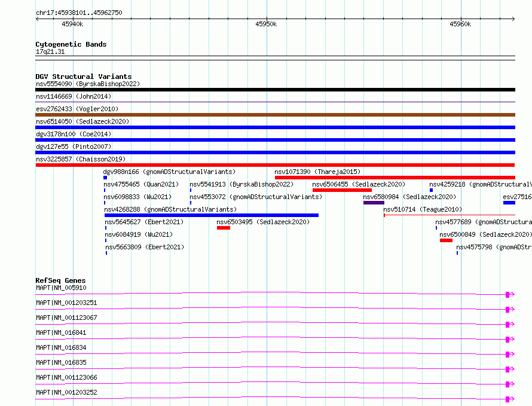
Task: Open nsv6084919 (Wu2021) label
Action: pyautogui.click(x=139, y=234)
